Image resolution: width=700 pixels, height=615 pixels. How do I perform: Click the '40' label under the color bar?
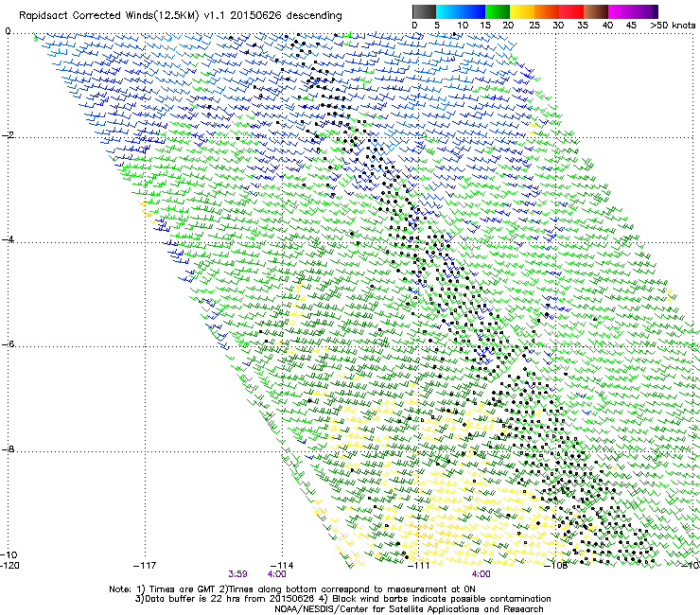point(607,26)
